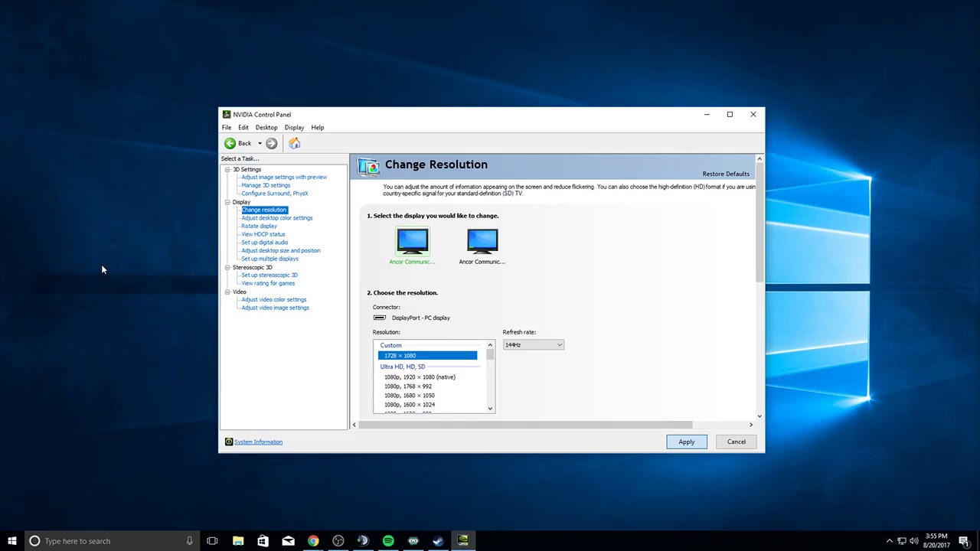
Task: Collapse the Video tree node
Action: (227, 292)
